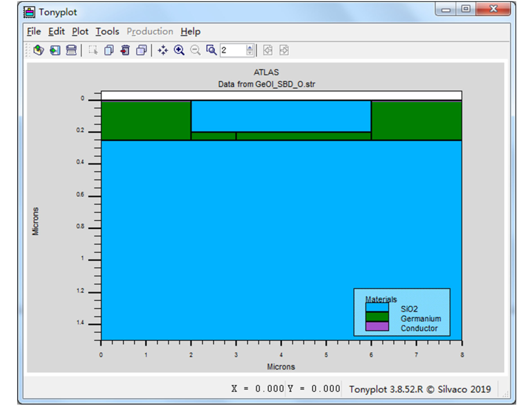
Task: Click the horizontal Microns axis label
Action: click(281, 367)
